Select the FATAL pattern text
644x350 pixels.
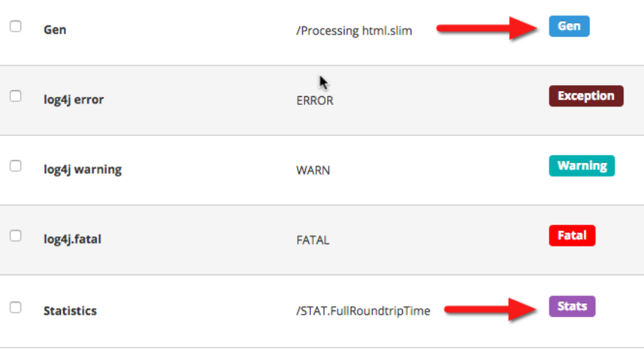point(313,240)
